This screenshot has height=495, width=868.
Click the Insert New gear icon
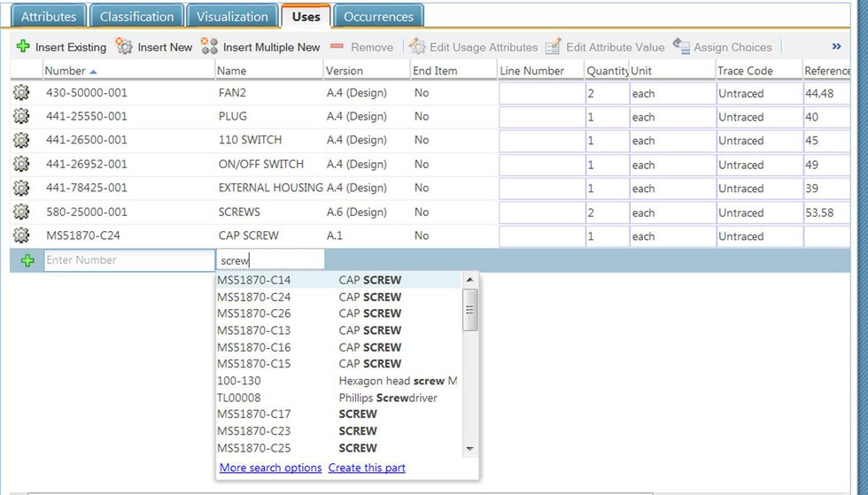tap(125, 47)
